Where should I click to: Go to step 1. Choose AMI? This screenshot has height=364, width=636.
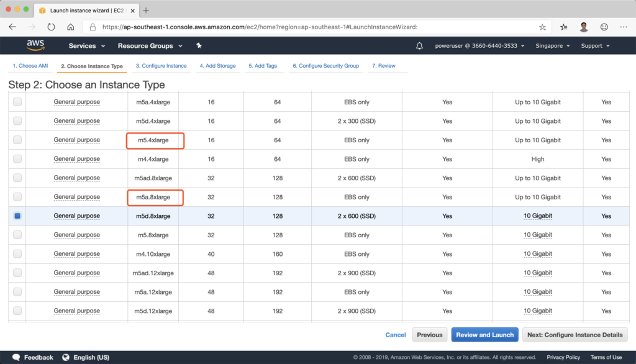[x=30, y=66]
